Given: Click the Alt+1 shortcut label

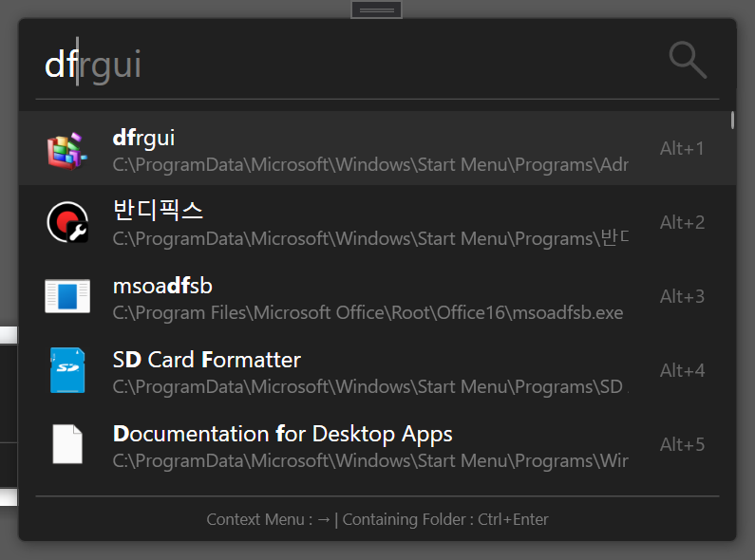Looking at the screenshot, I should (x=682, y=148).
